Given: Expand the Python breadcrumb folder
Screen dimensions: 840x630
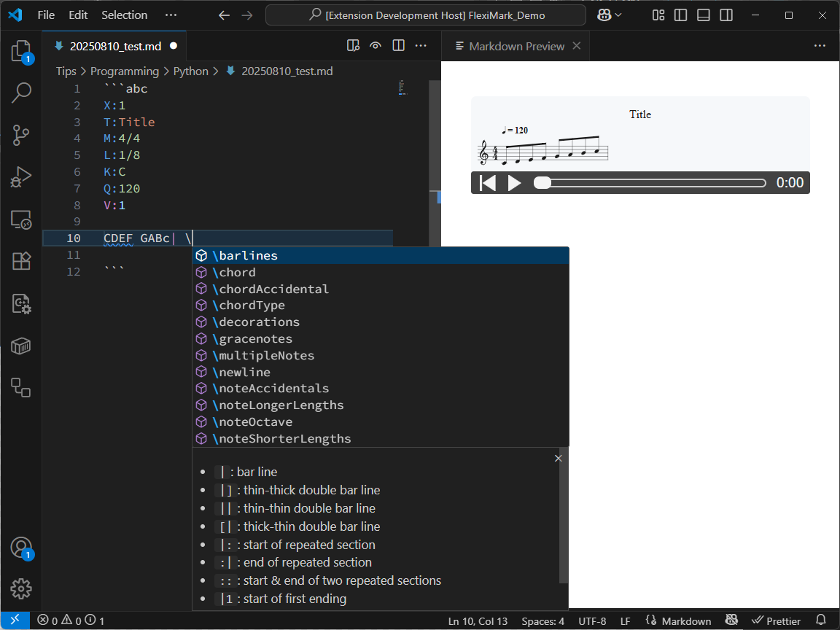Looking at the screenshot, I should click(190, 71).
